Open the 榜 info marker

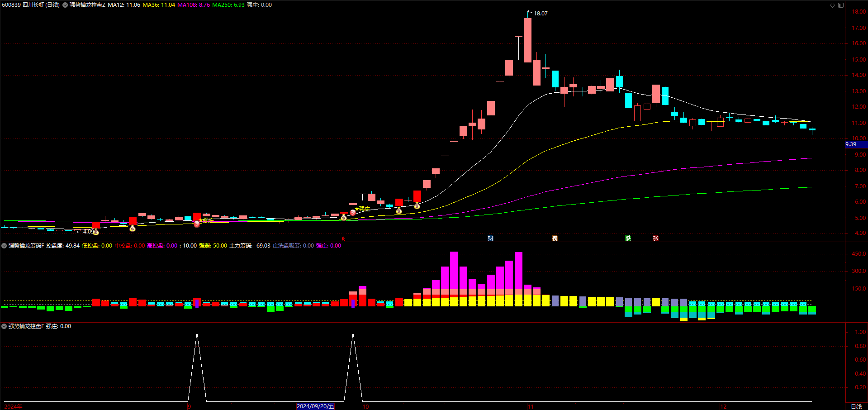(x=555, y=238)
